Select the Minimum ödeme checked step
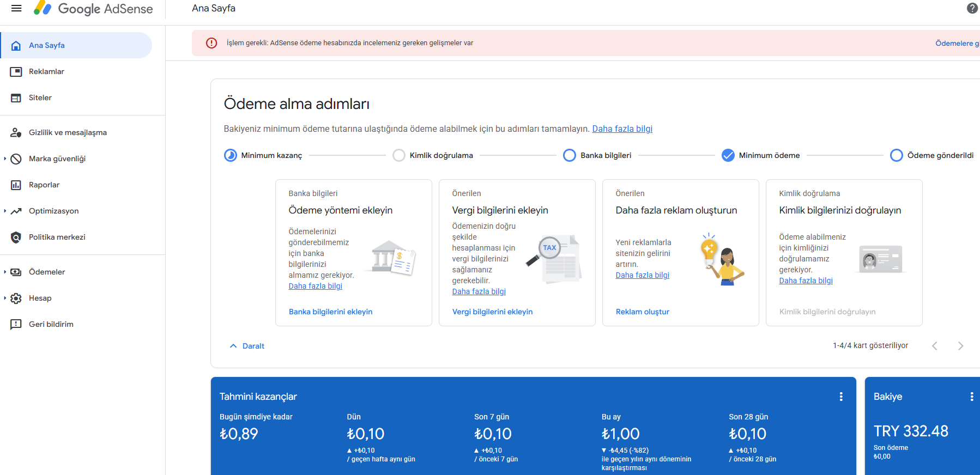The image size is (980, 475). coord(728,155)
